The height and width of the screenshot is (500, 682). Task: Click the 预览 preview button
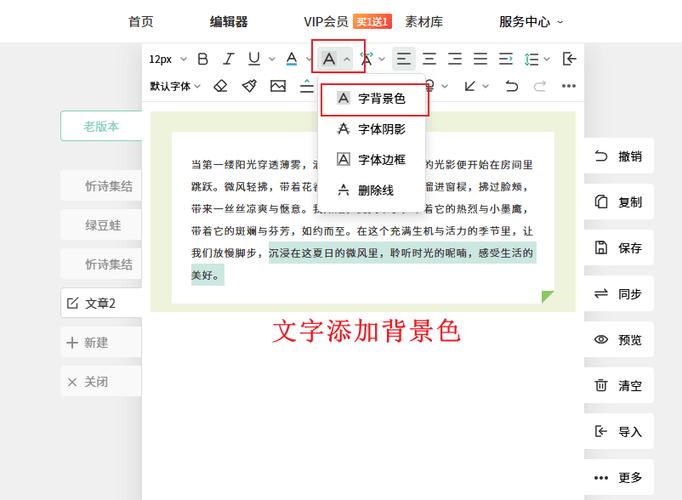pos(618,340)
